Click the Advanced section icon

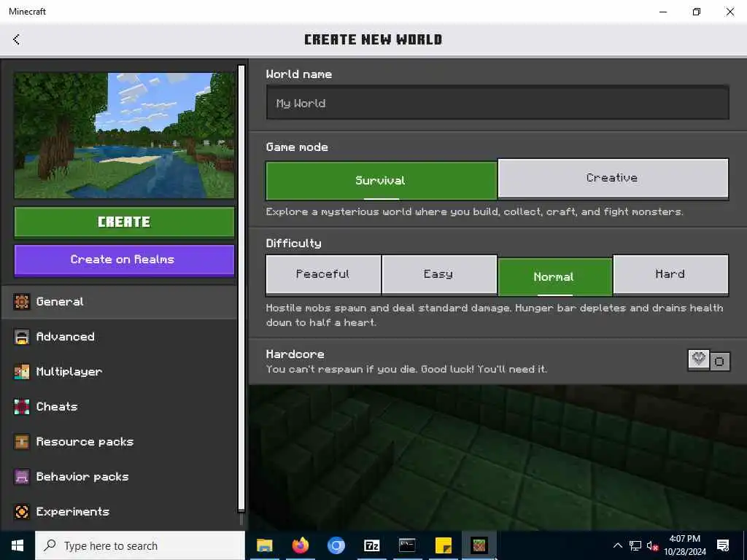(x=22, y=337)
